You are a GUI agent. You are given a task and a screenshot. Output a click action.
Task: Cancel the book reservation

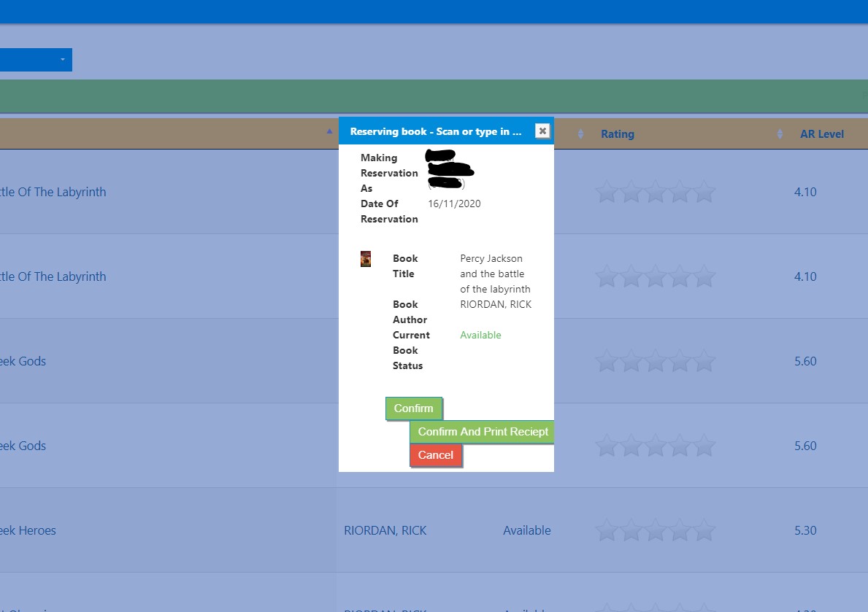coord(436,455)
